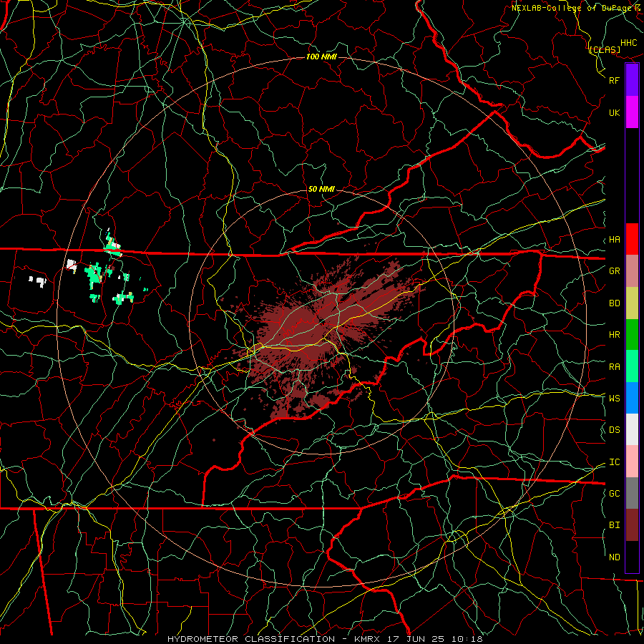Screen dimensions: 644x644
Task: Click the WS blue legend swatch
Action: pyautogui.click(x=632, y=398)
